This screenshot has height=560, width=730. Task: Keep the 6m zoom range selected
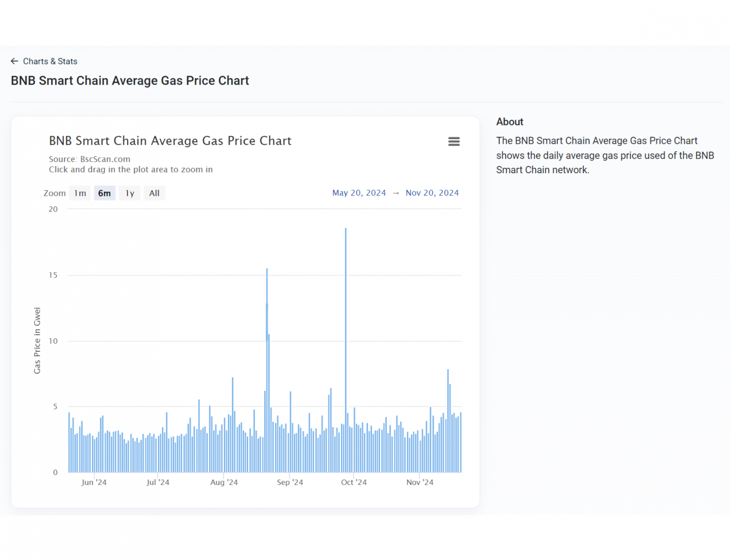104,193
